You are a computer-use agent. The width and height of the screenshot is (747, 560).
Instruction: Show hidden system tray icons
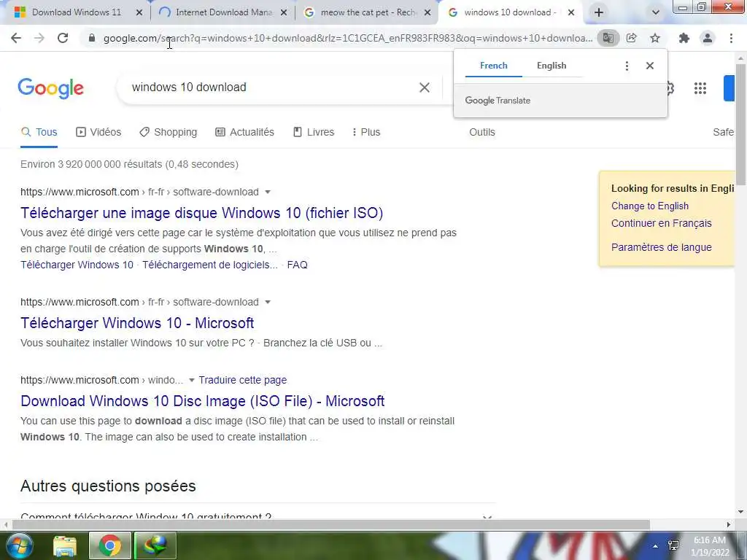(655, 546)
